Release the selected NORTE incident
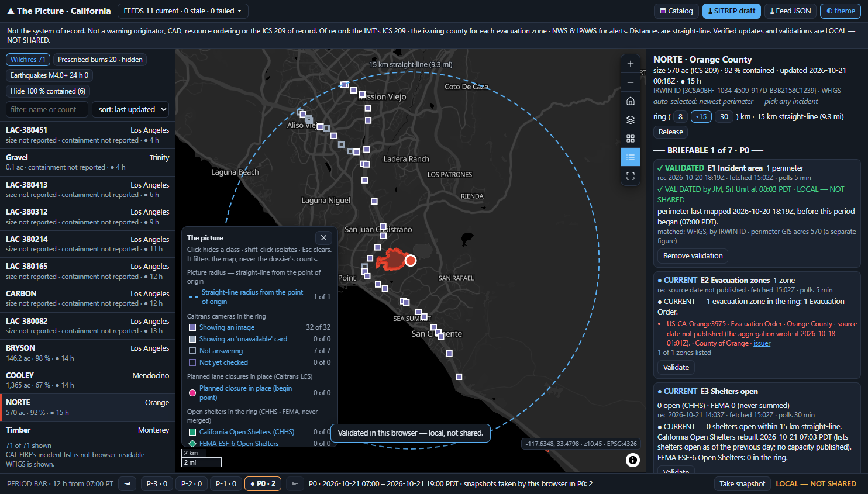Viewport: 868px width, 494px height. (x=671, y=132)
